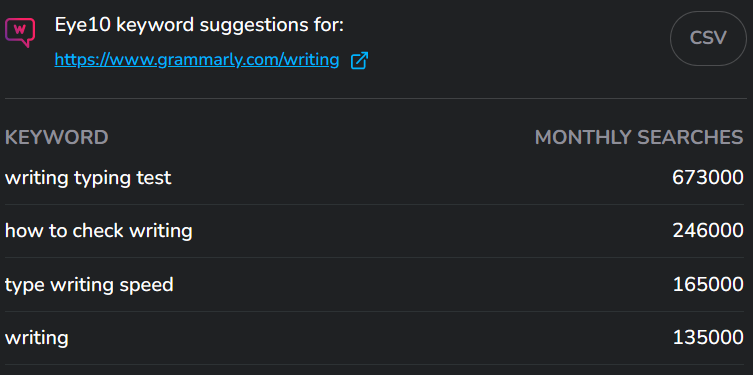Click the 135000 monthly searches value
This screenshot has width=753, height=375.
point(708,338)
